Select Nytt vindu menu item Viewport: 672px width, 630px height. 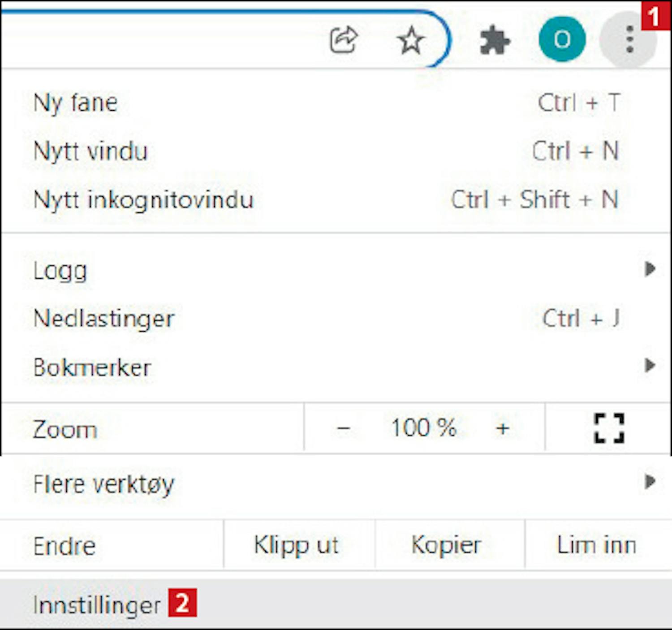(336, 151)
